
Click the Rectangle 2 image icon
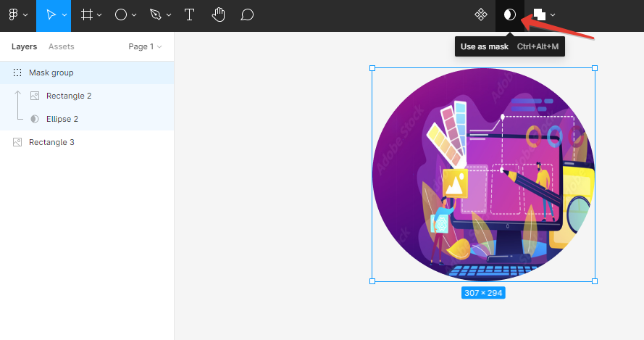coord(35,96)
